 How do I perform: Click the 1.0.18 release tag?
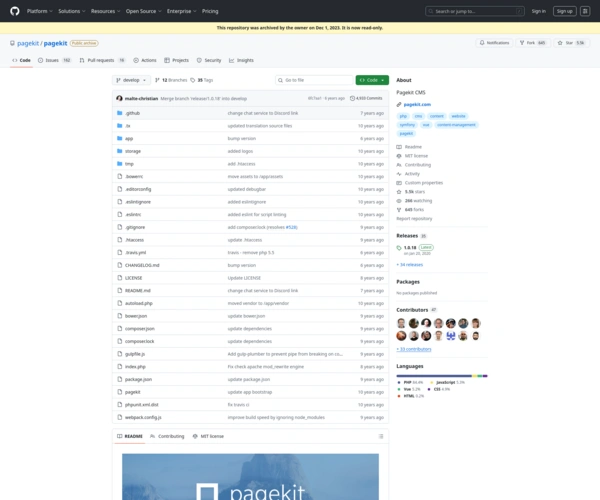pyautogui.click(x=410, y=246)
